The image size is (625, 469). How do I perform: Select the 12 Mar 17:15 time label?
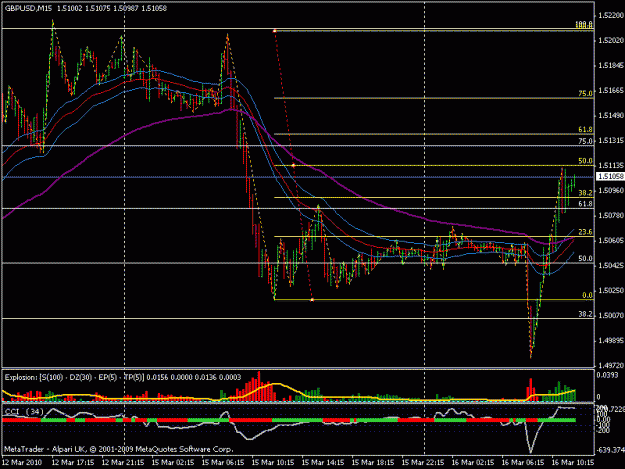[73, 463]
